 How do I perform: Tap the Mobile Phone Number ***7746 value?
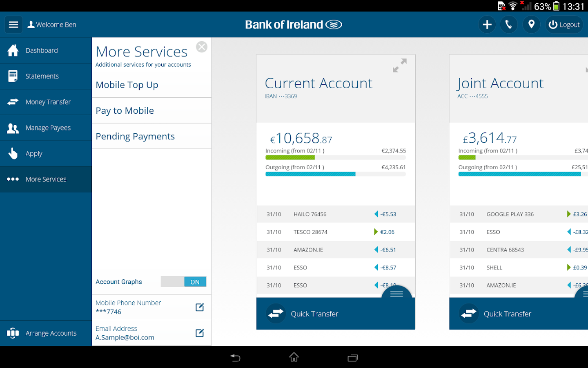[109, 312]
